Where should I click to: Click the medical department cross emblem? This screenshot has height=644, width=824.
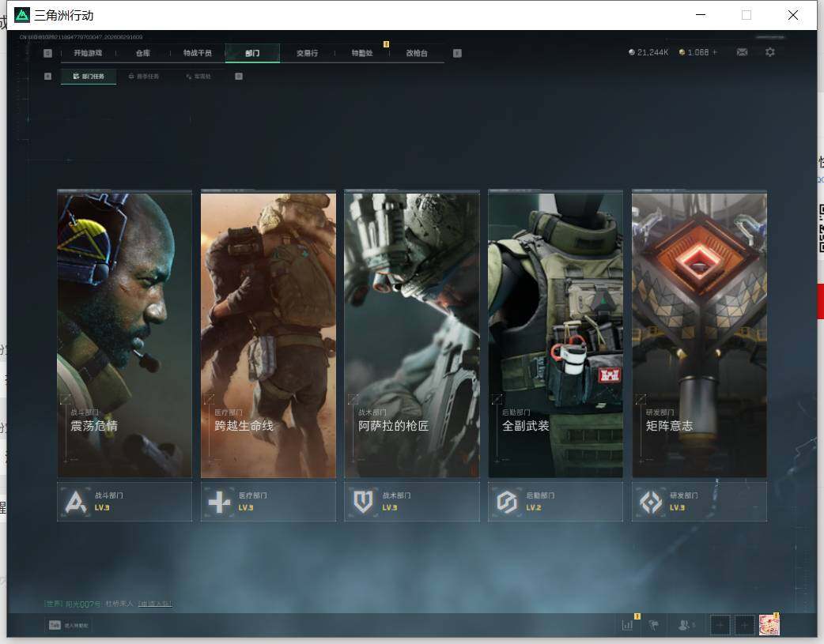[219, 503]
